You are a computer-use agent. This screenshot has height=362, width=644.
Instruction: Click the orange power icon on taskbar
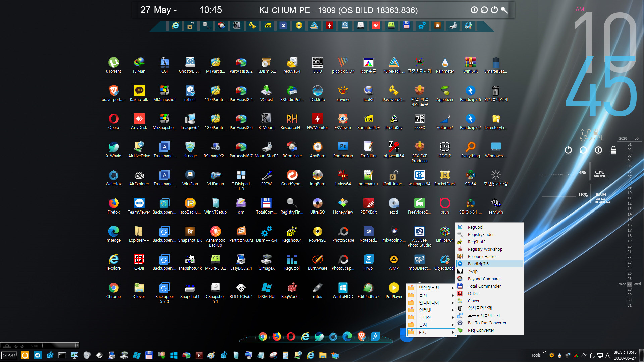coord(25,355)
